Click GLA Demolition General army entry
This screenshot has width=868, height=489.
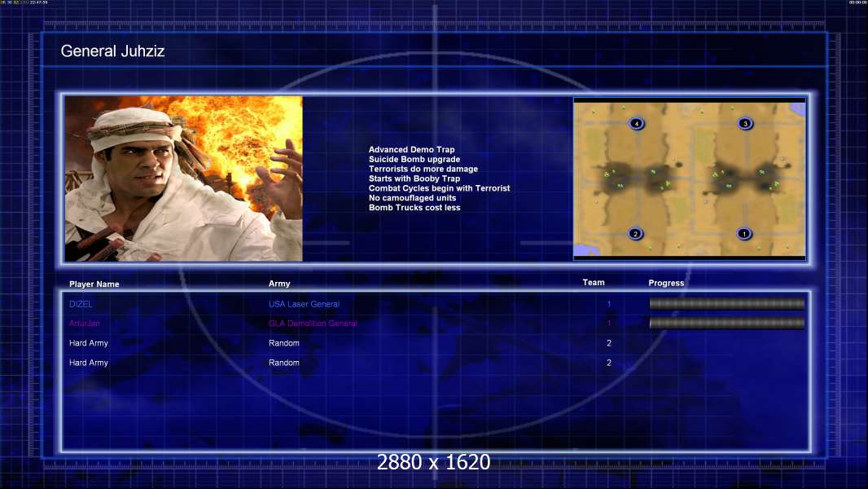pyautogui.click(x=313, y=324)
